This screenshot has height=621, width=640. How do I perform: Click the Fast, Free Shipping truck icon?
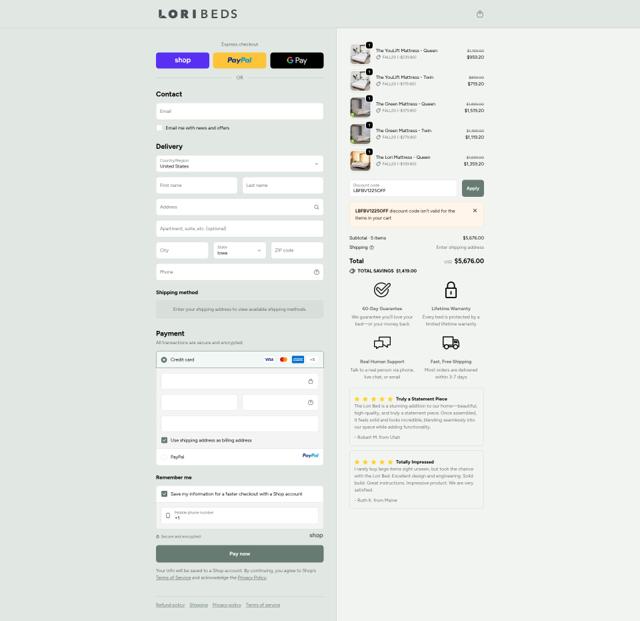coord(451,343)
